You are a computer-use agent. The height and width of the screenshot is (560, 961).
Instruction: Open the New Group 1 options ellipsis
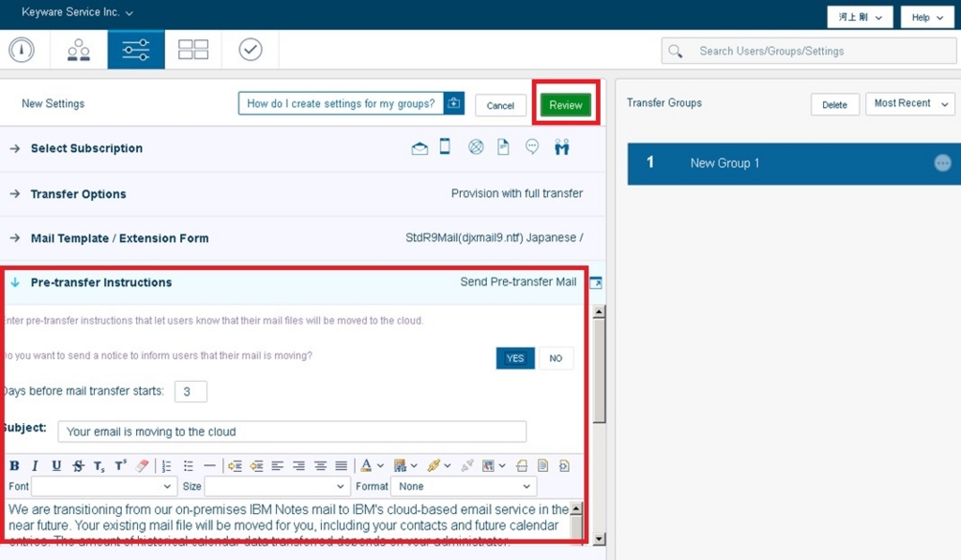coord(942,163)
